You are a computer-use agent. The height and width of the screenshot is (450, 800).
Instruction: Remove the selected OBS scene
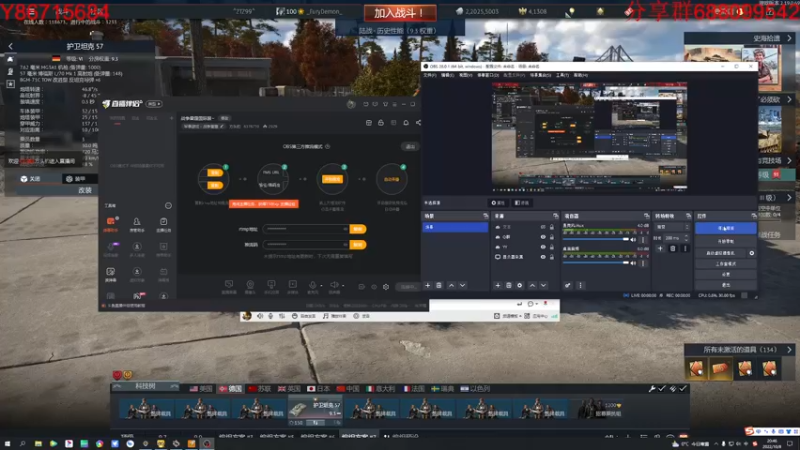(x=439, y=285)
